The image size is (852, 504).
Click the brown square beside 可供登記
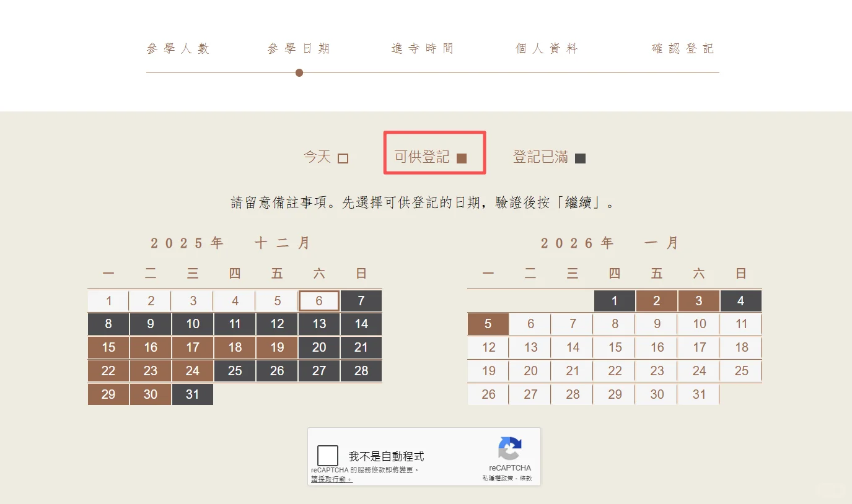[x=461, y=158]
